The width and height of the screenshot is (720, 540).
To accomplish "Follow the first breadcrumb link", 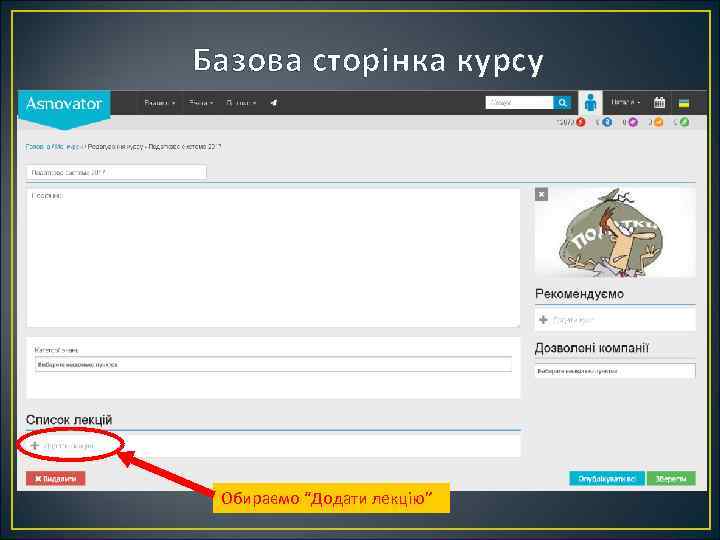I will (38, 146).
